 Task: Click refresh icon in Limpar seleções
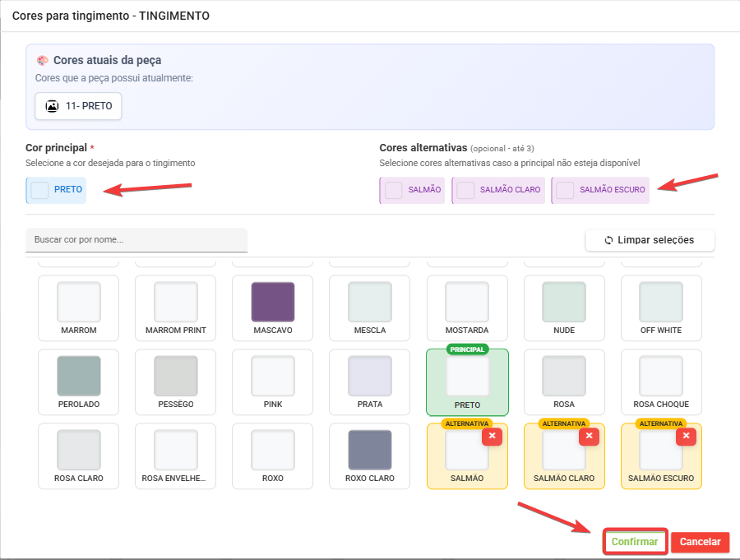(608, 240)
